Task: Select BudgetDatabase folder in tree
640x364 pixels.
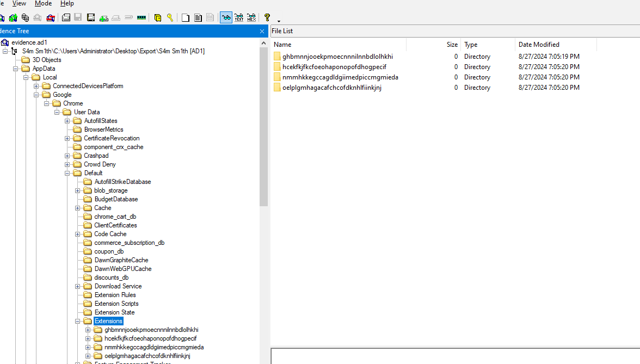Action: 116,199
